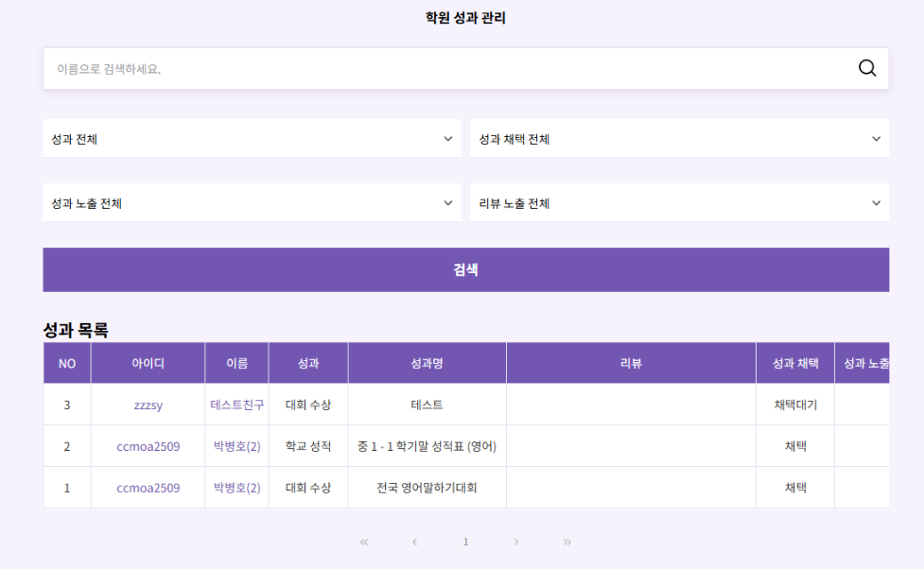Expand the 리뷰 노출 전체 dropdown
The height and width of the screenshot is (569, 924).
[679, 202]
